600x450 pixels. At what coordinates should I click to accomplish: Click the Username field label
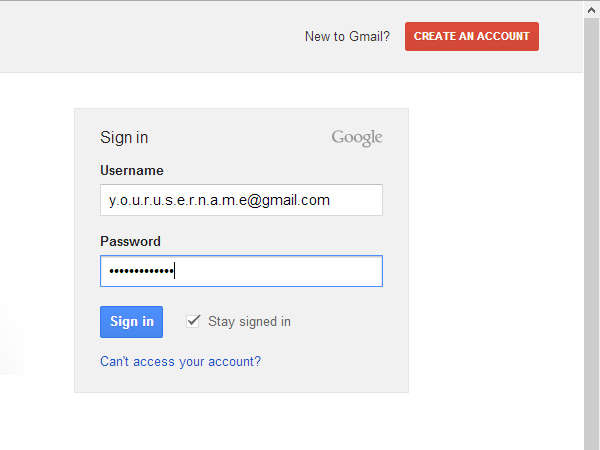coord(131,171)
